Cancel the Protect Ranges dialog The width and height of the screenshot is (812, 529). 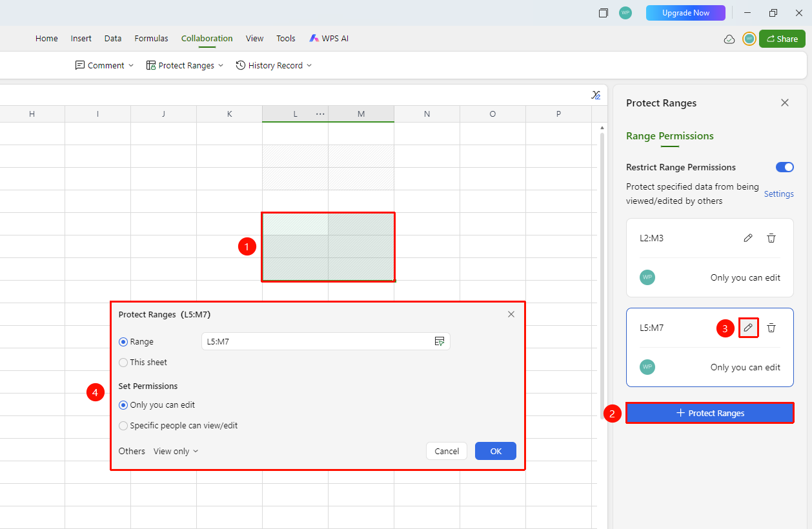click(447, 451)
